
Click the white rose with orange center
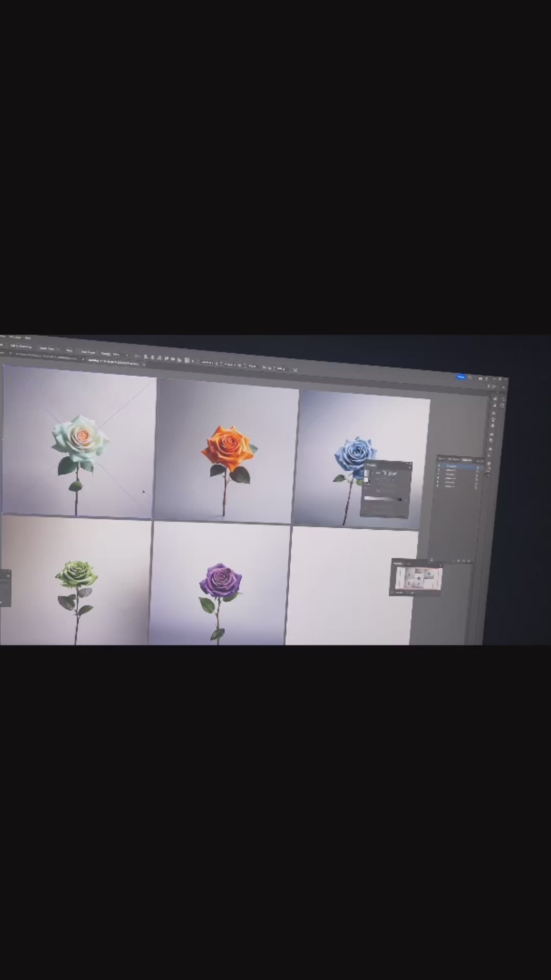click(81, 435)
